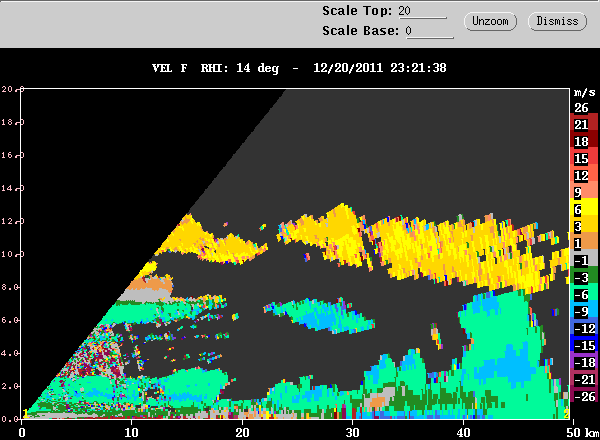This screenshot has height=440, width=600.
Task: Click yellow marker 2 at 50 km
Action: click(566, 414)
